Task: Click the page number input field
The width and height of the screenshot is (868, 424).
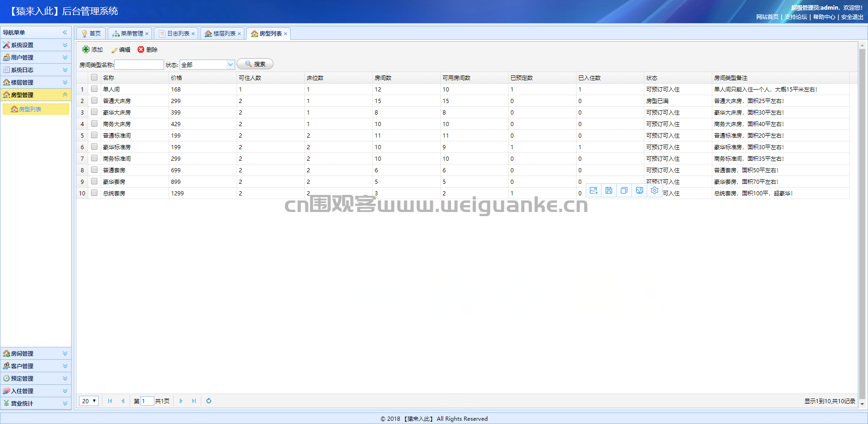Action: tap(147, 401)
